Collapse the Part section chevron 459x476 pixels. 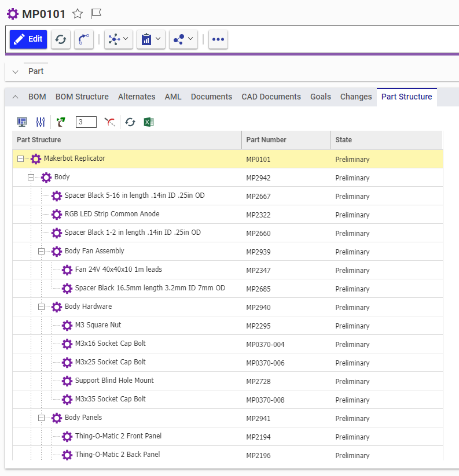click(15, 72)
